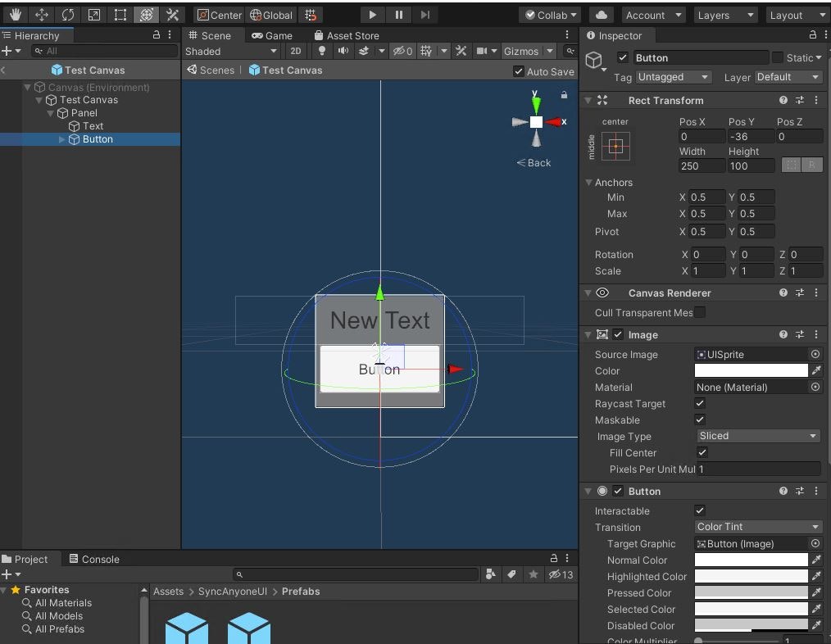Click the anchor presets box
Screen dimensions: 831x644
point(615,147)
